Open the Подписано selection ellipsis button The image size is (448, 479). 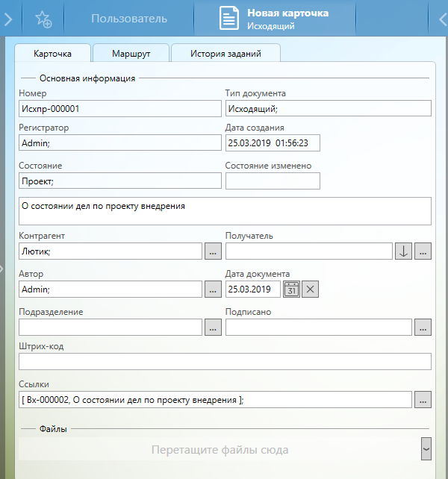[x=423, y=327]
